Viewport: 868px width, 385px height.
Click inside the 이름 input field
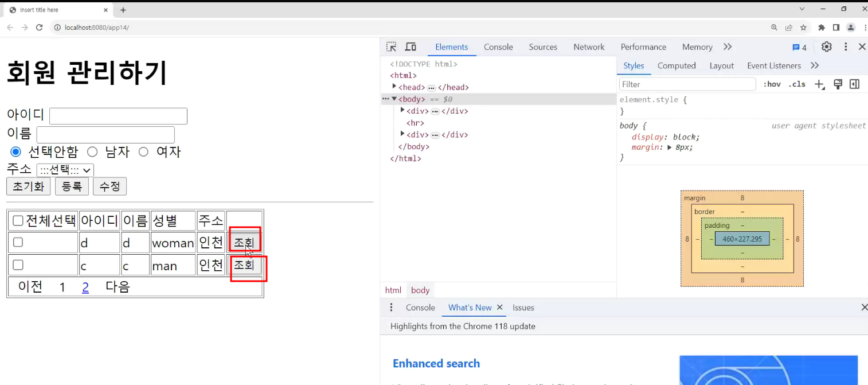pyautogui.click(x=105, y=135)
